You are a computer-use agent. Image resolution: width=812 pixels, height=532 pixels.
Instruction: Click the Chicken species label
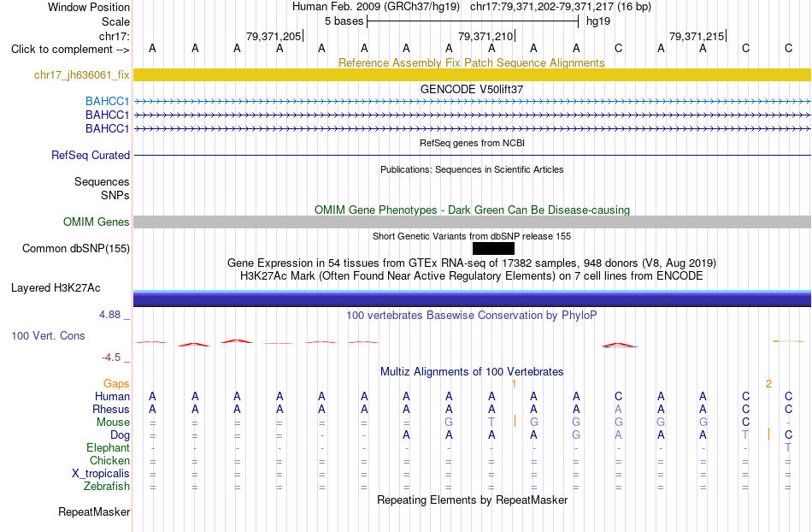point(109,460)
